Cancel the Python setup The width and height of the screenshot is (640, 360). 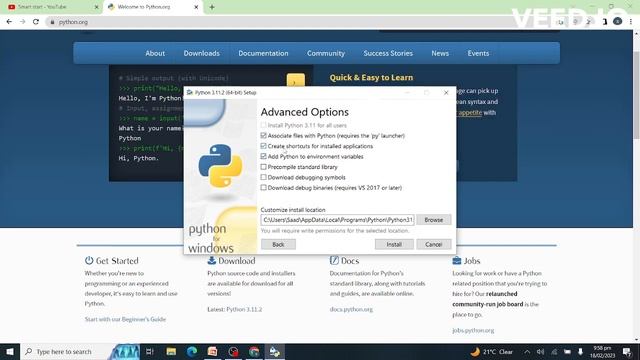pos(433,244)
